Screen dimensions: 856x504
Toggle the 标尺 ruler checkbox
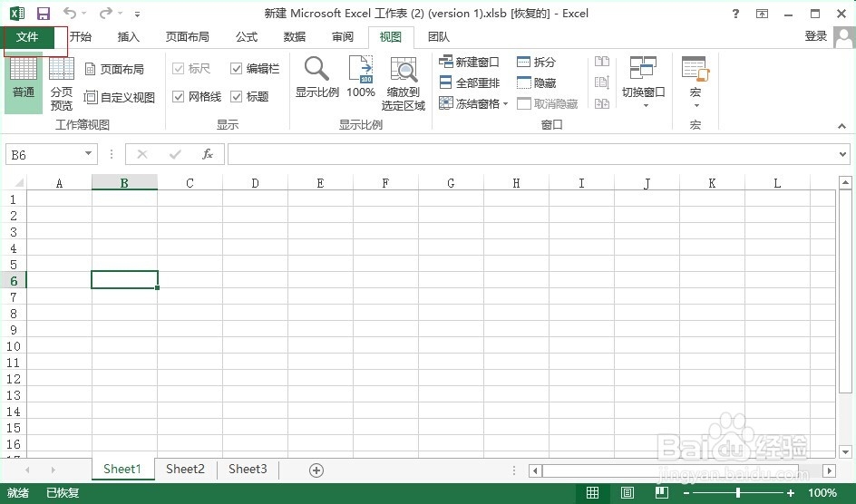click(x=178, y=68)
